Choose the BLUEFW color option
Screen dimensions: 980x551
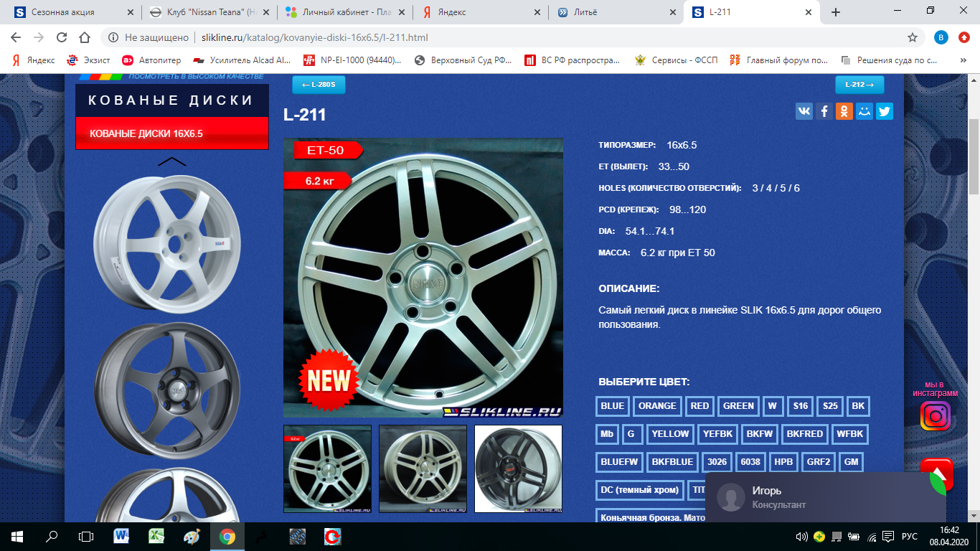(619, 462)
